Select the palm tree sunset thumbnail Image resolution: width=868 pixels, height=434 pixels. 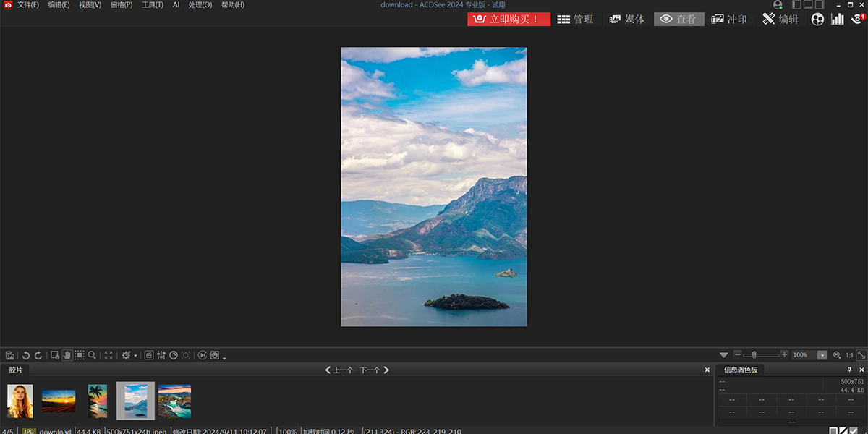[x=98, y=401]
